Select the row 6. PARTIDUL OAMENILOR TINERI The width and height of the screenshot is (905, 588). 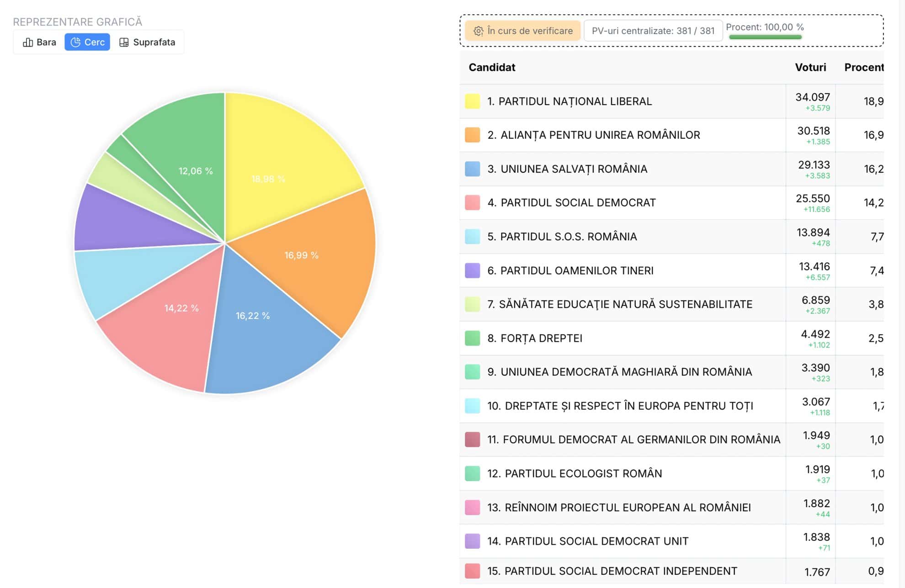click(x=671, y=270)
